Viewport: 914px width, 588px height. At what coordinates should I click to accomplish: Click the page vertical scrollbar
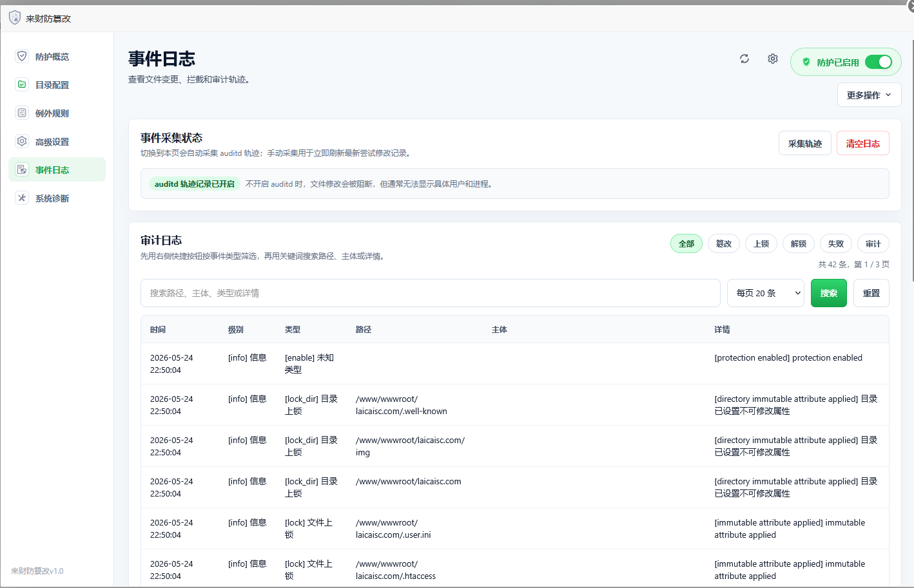tap(911, 161)
